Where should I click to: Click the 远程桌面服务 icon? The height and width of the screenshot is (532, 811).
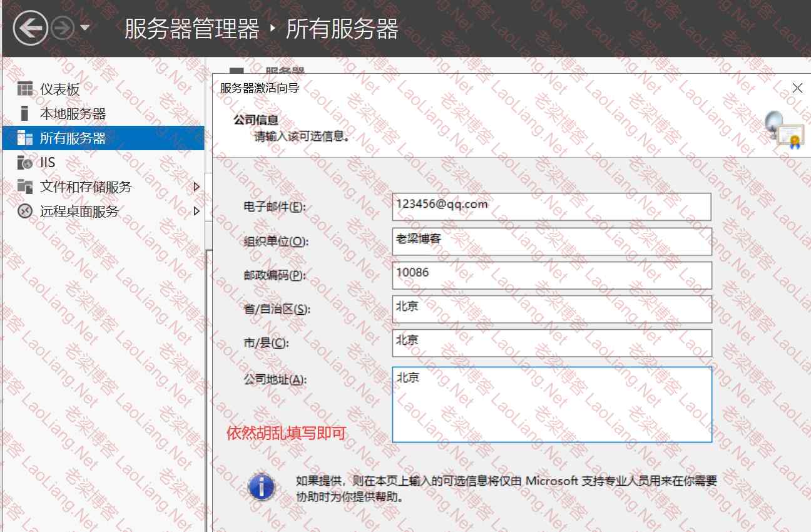[25, 211]
